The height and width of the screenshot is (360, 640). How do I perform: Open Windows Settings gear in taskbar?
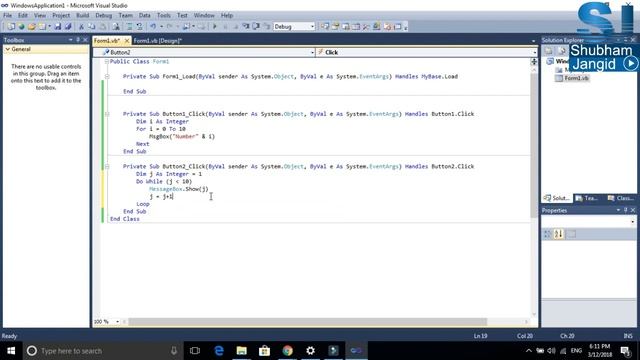pyautogui.click(x=310, y=351)
